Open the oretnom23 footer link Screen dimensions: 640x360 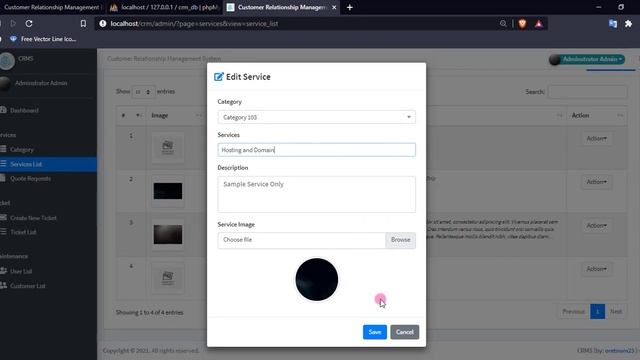click(x=620, y=351)
